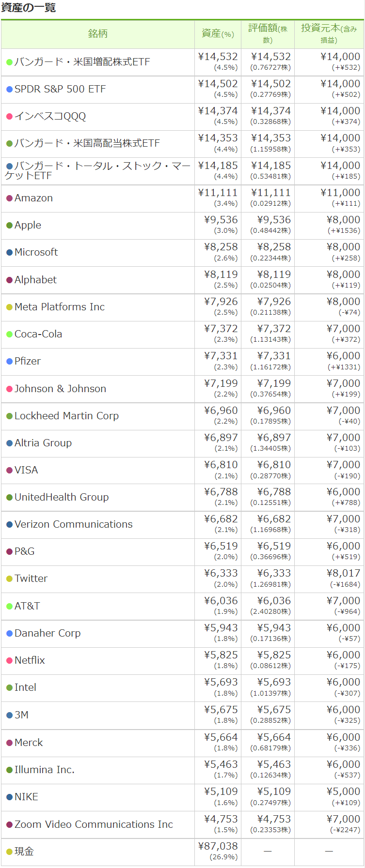The width and height of the screenshot is (365, 868).
Task: Click the 資産の一覧 heading
Action: tap(29, 8)
